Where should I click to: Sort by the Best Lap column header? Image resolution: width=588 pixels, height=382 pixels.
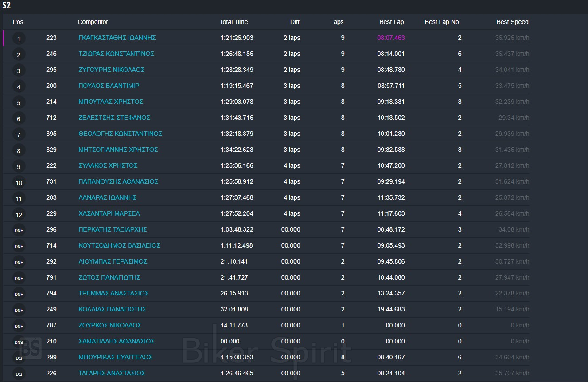[391, 22]
